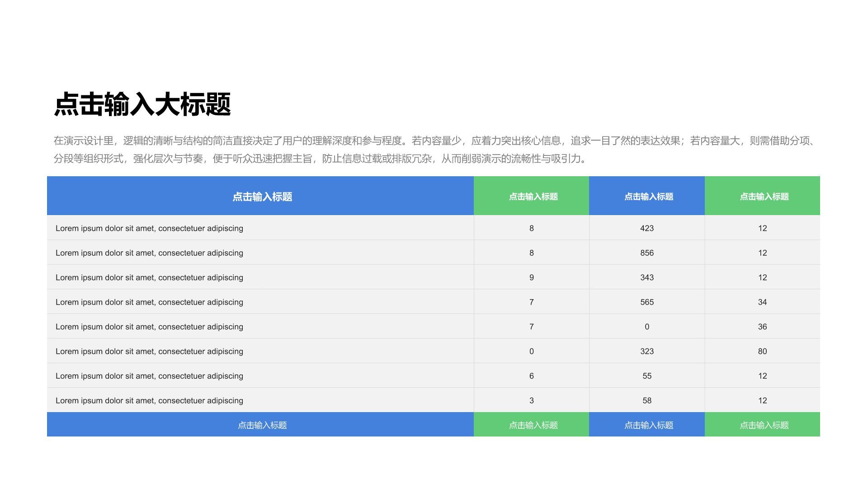The width and height of the screenshot is (868, 488).
Task: Click the cell containing 0 in middle column
Action: click(647, 326)
